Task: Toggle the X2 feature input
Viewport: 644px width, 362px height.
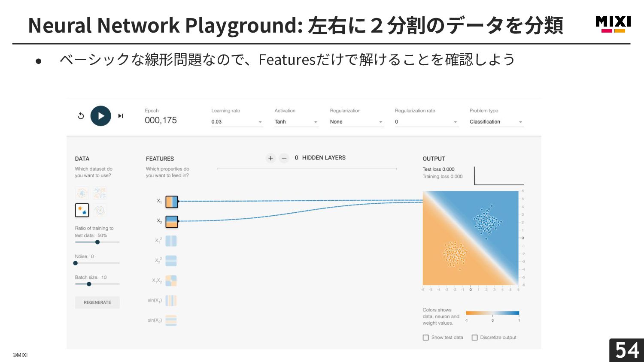Action: pos(172,221)
